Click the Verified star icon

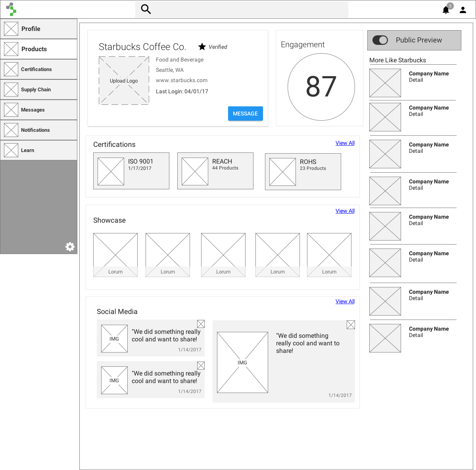202,46
